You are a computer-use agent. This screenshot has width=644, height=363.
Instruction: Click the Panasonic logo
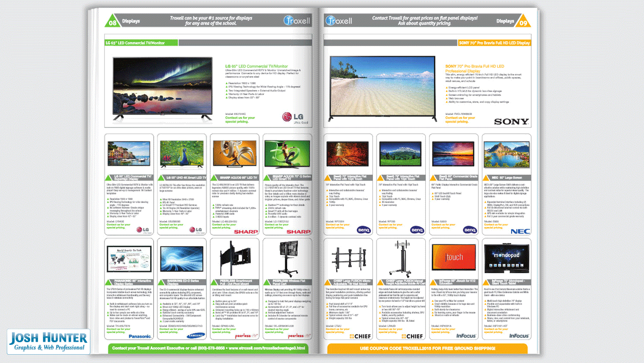tap(140, 336)
